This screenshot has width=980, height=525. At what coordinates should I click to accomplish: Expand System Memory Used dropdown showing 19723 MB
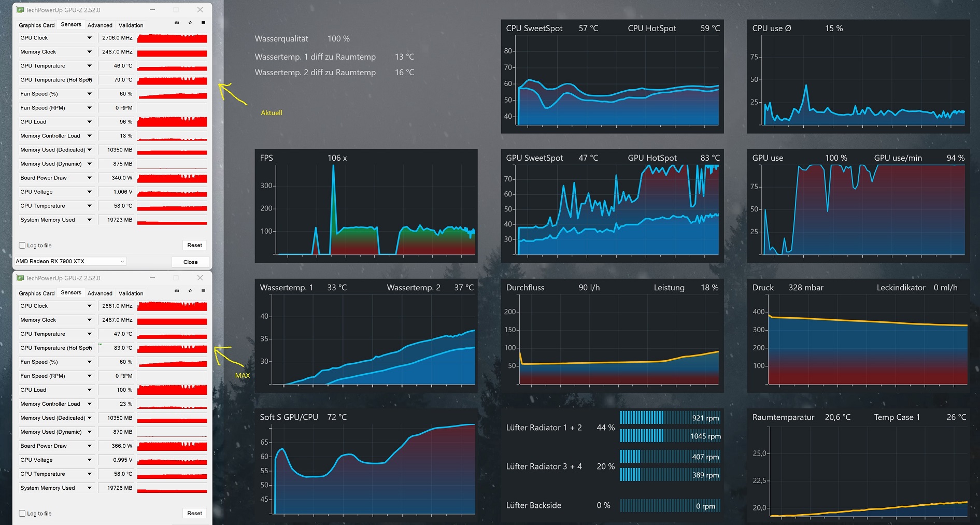[89, 220]
